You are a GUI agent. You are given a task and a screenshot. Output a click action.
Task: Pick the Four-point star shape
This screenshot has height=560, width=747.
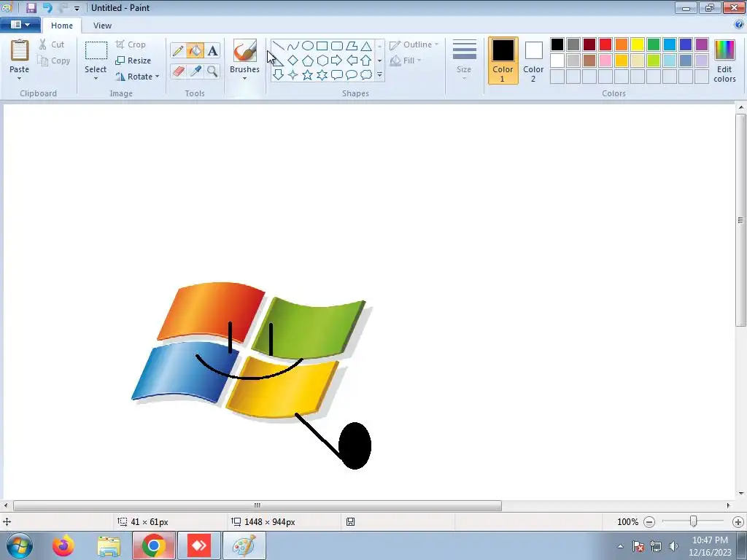pyautogui.click(x=293, y=75)
